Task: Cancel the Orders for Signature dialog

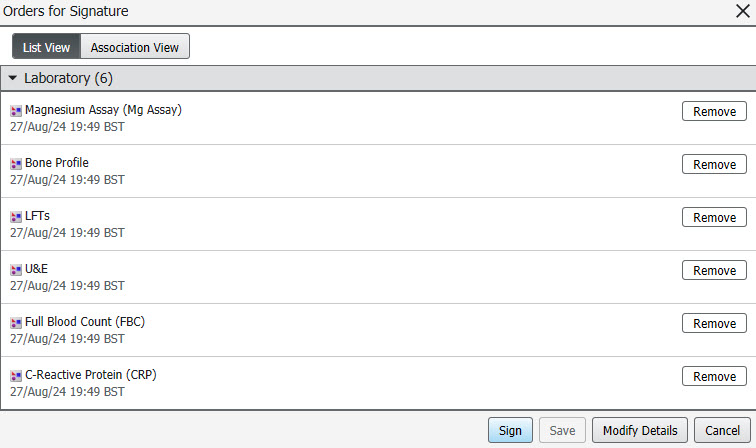Action: (722, 430)
